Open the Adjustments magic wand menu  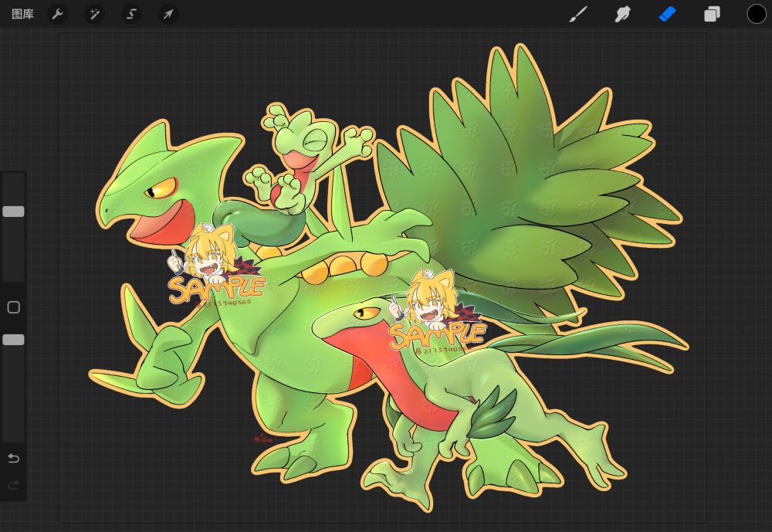(x=94, y=15)
